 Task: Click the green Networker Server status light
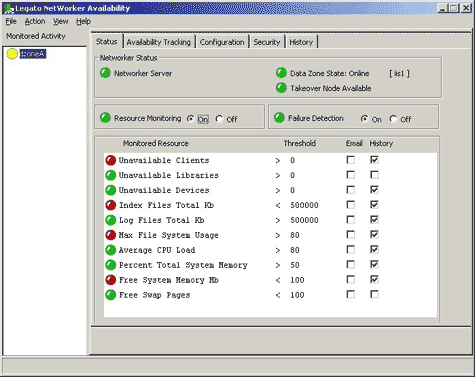click(x=105, y=73)
